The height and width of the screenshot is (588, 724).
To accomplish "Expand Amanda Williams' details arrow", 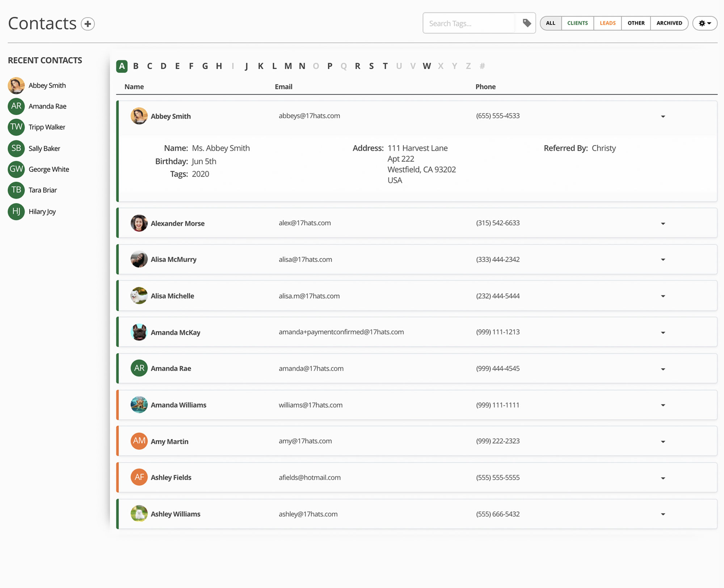I will [663, 405].
